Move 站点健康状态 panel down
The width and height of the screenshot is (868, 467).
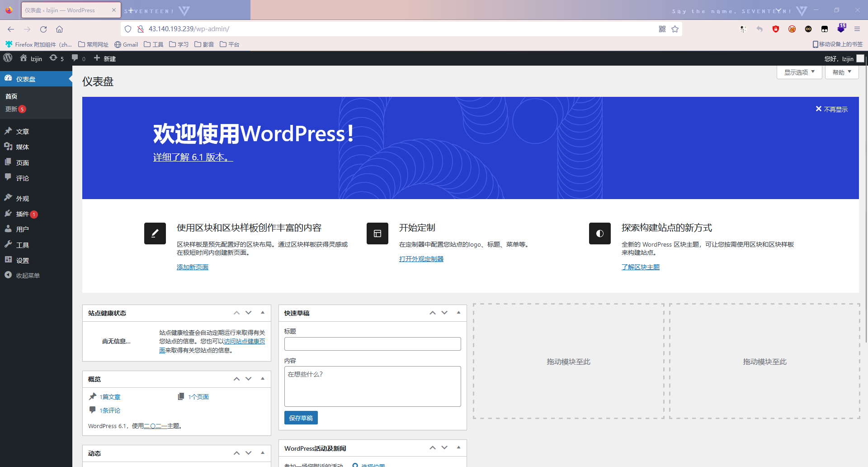click(248, 313)
